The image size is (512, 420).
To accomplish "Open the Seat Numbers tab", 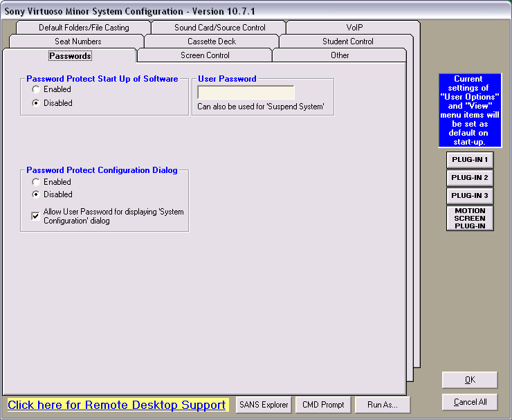I will [x=77, y=42].
